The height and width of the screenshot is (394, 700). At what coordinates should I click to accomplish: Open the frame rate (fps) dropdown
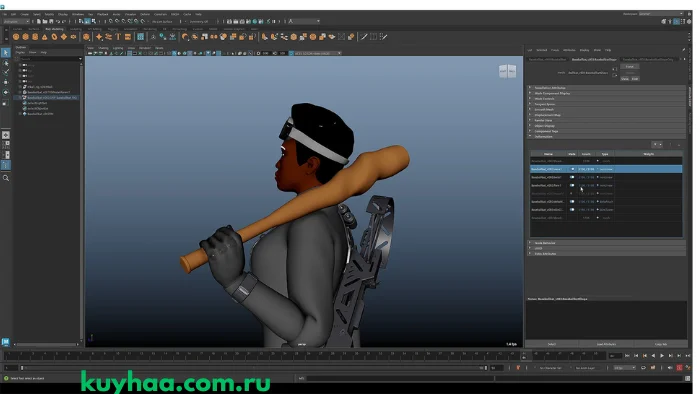625,368
